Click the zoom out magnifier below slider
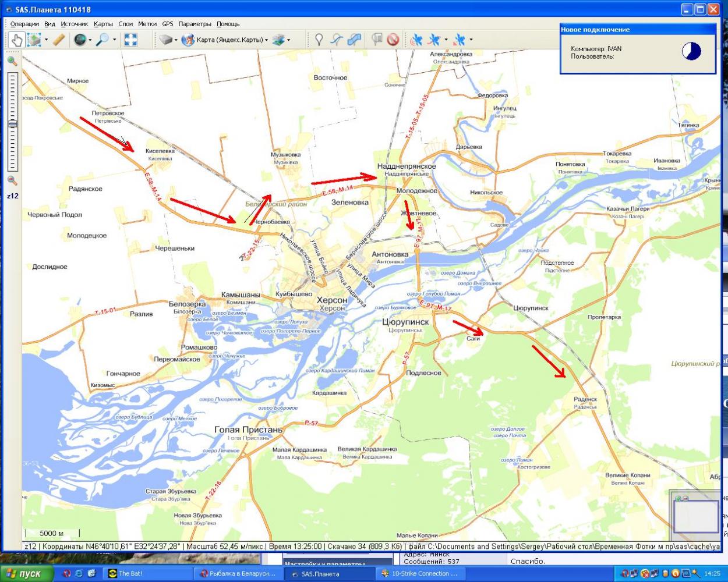This screenshot has width=728, height=582. (x=12, y=181)
